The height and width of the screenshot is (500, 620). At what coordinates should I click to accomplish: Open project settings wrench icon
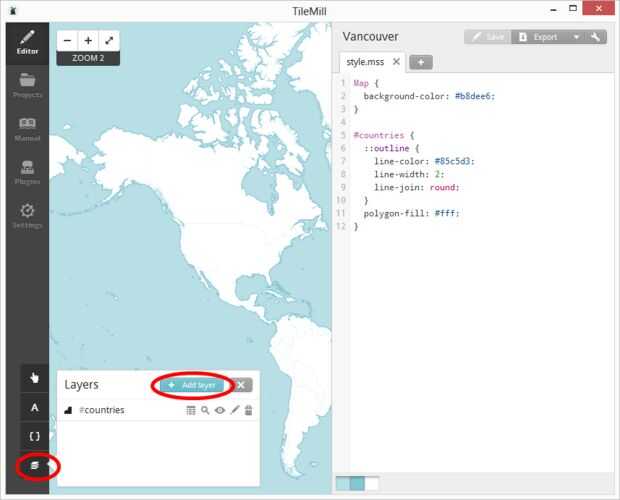[x=595, y=37]
